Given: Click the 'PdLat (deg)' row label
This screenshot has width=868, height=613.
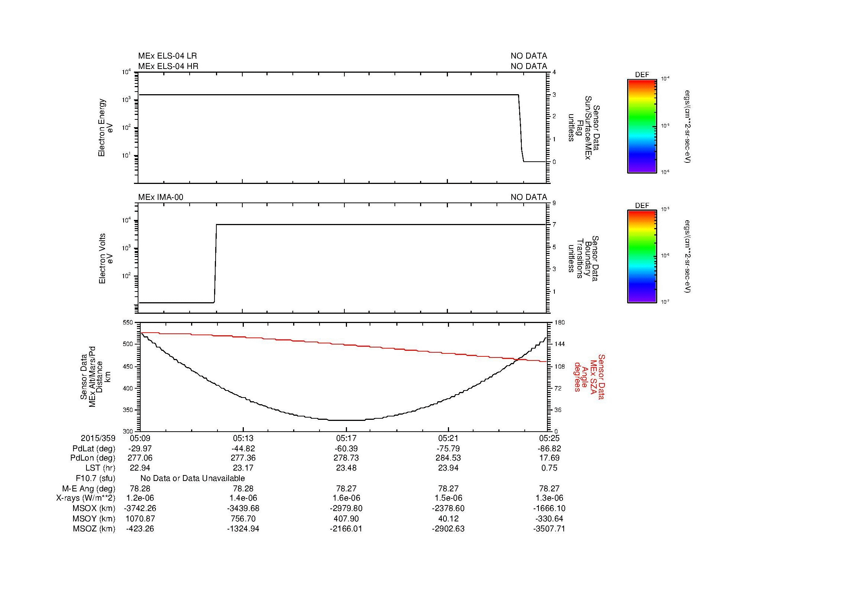Looking at the screenshot, I should coord(94,449).
